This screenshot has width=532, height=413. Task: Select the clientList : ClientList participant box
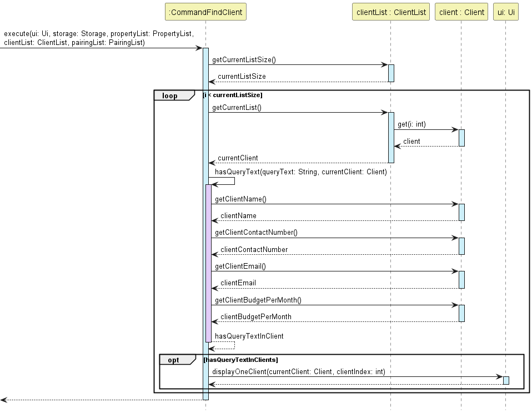(x=391, y=12)
